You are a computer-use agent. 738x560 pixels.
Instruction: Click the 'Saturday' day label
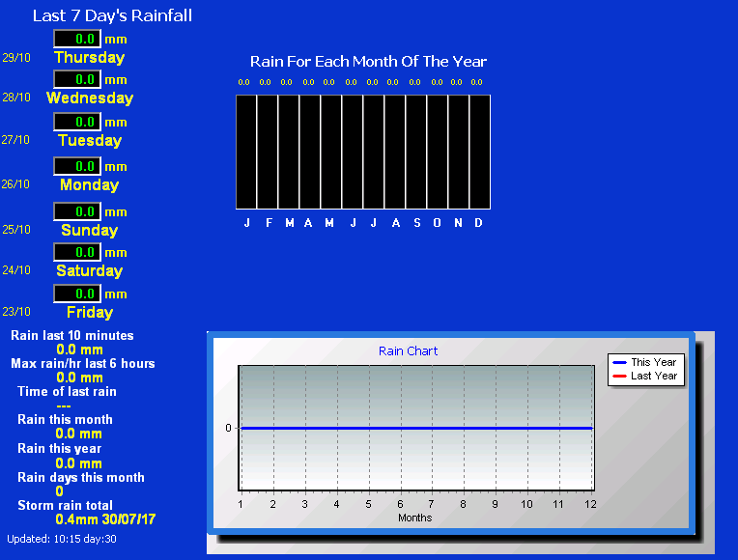(x=90, y=270)
